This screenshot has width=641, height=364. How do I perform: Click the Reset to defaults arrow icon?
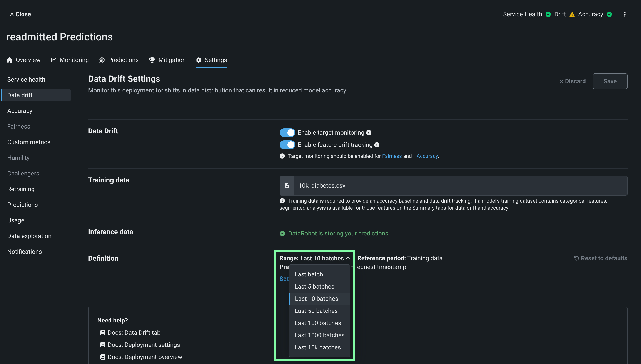576,258
